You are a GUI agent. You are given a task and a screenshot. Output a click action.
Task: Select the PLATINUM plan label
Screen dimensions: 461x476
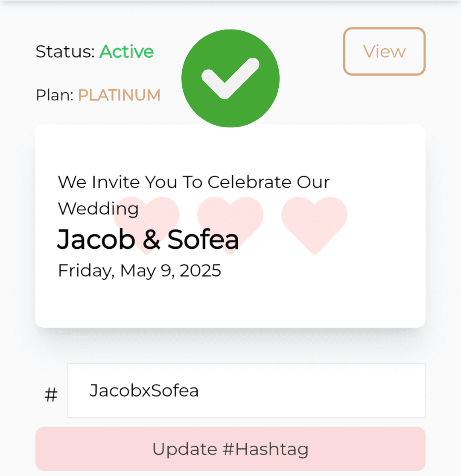click(x=119, y=95)
